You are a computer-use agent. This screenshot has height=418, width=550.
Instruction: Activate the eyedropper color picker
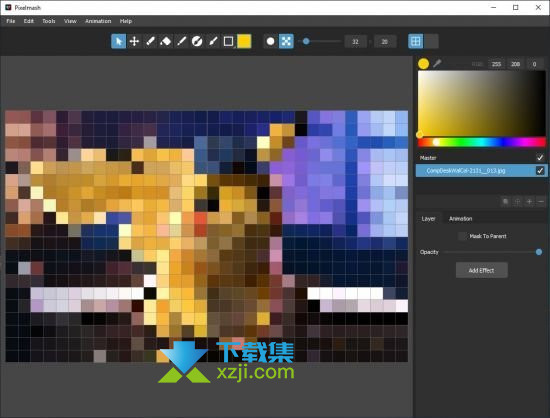pyautogui.click(x=437, y=63)
